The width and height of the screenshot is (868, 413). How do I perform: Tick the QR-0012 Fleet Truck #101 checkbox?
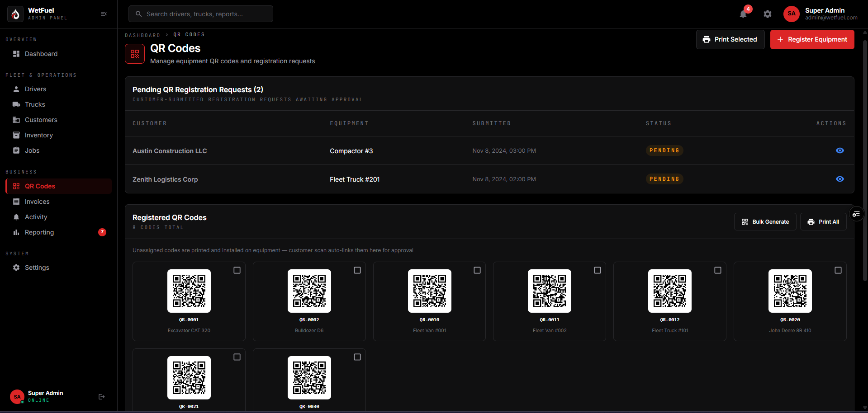point(718,270)
